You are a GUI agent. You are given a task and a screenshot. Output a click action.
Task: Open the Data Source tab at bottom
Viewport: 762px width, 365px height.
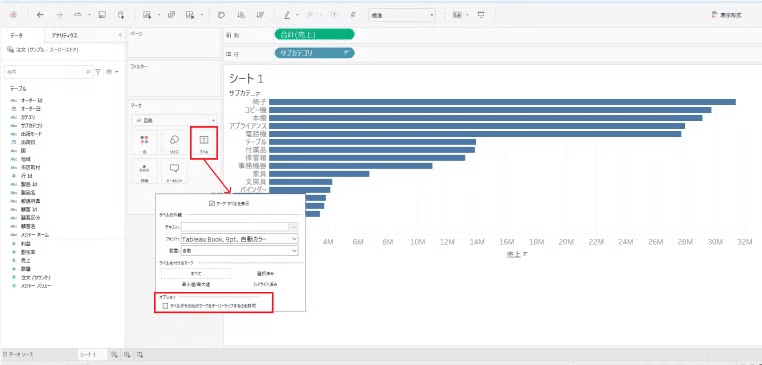pyautogui.click(x=18, y=355)
